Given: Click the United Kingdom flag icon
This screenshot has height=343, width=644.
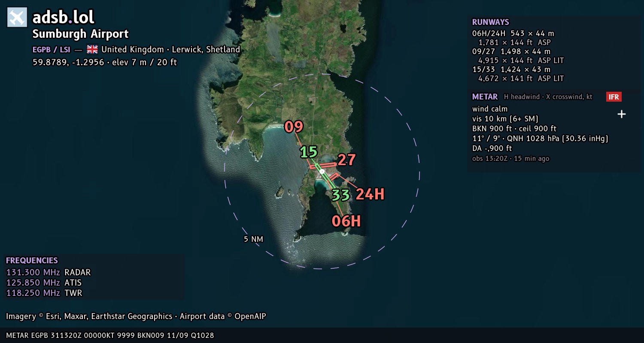Looking at the screenshot, I should pyautogui.click(x=92, y=49).
